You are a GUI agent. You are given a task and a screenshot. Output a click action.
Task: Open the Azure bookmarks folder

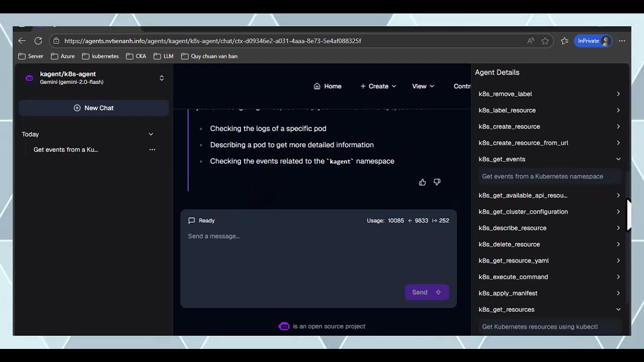(63, 56)
